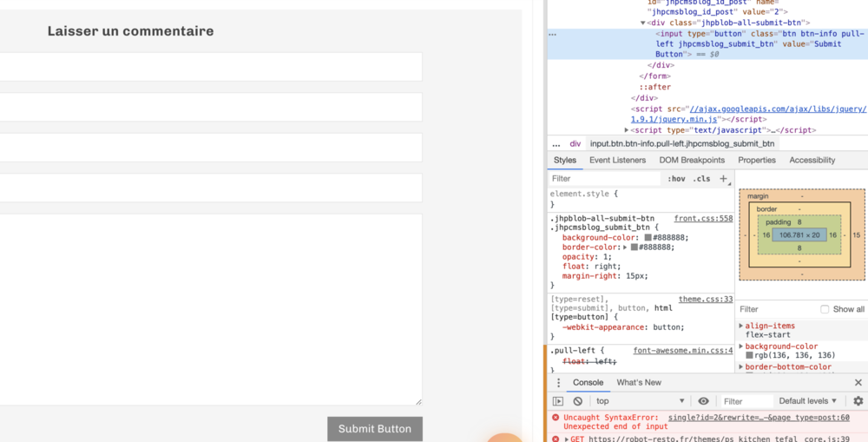
Task: Open the top execution context dropdown
Action: pyautogui.click(x=640, y=401)
